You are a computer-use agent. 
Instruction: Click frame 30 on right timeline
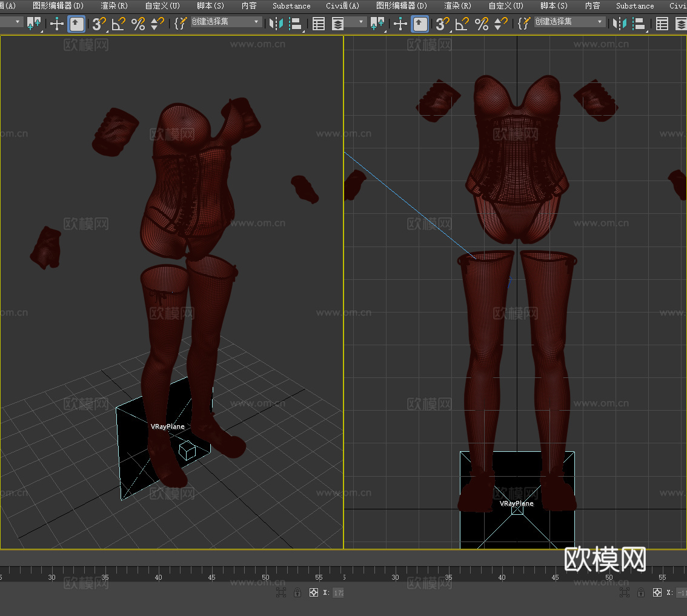395,577
